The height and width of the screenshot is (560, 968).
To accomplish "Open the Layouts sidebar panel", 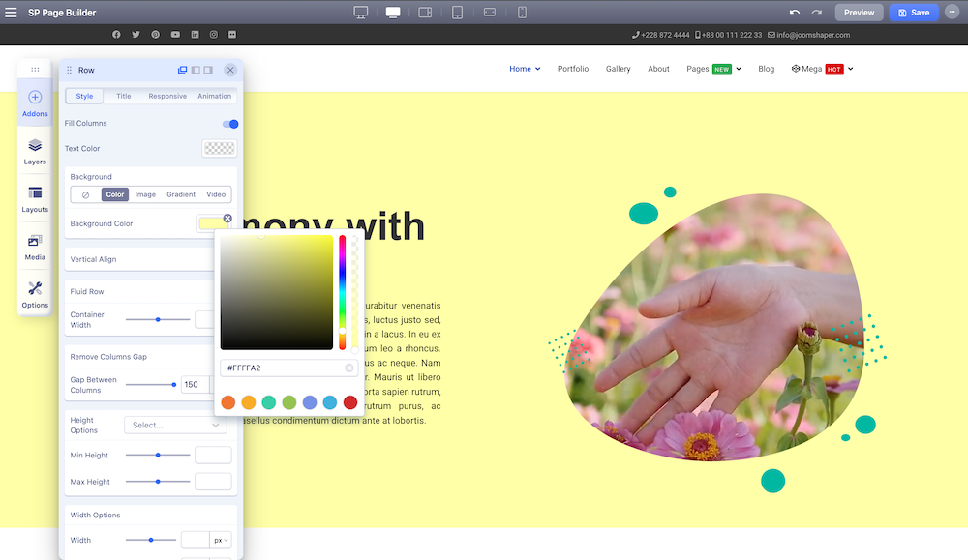I will tap(35, 199).
